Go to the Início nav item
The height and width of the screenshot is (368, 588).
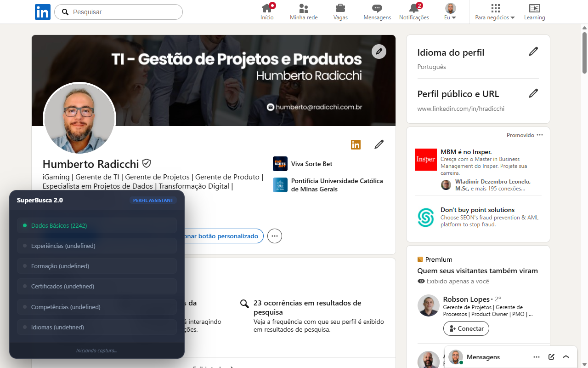[x=266, y=8]
